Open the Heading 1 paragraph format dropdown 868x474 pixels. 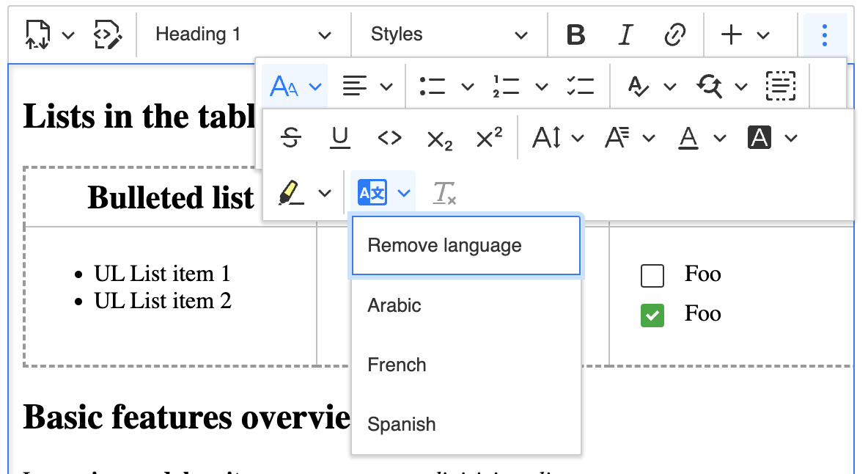click(x=242, y=34)
